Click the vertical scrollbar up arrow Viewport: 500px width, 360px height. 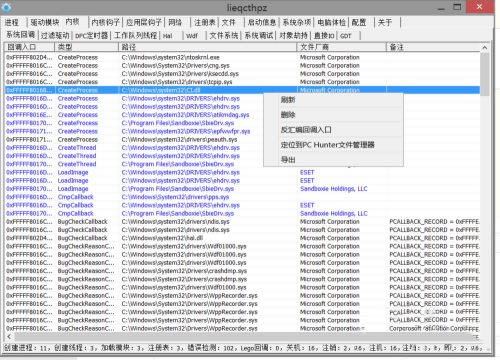pos(485,48)
